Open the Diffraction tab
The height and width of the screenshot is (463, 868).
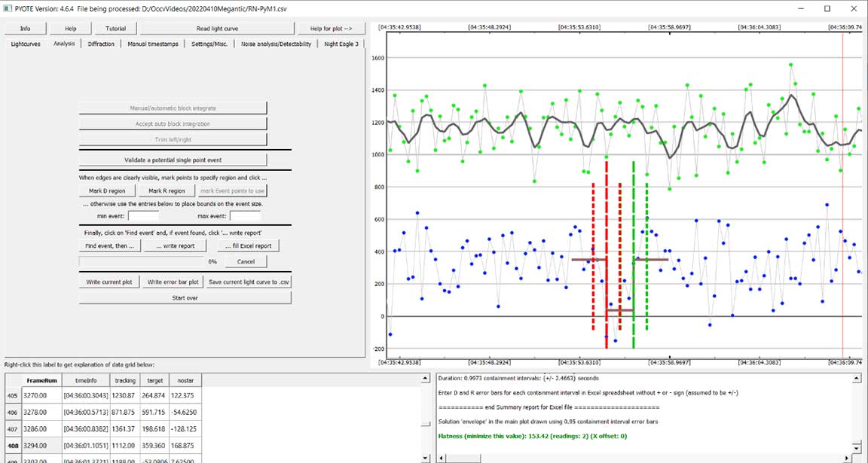point(101,44)
